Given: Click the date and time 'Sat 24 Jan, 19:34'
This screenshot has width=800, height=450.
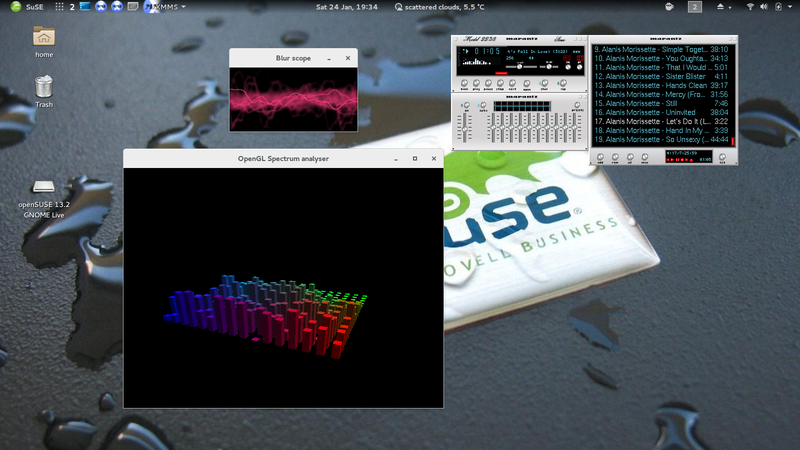Looking at the screenshot, I should coord(346,7).
